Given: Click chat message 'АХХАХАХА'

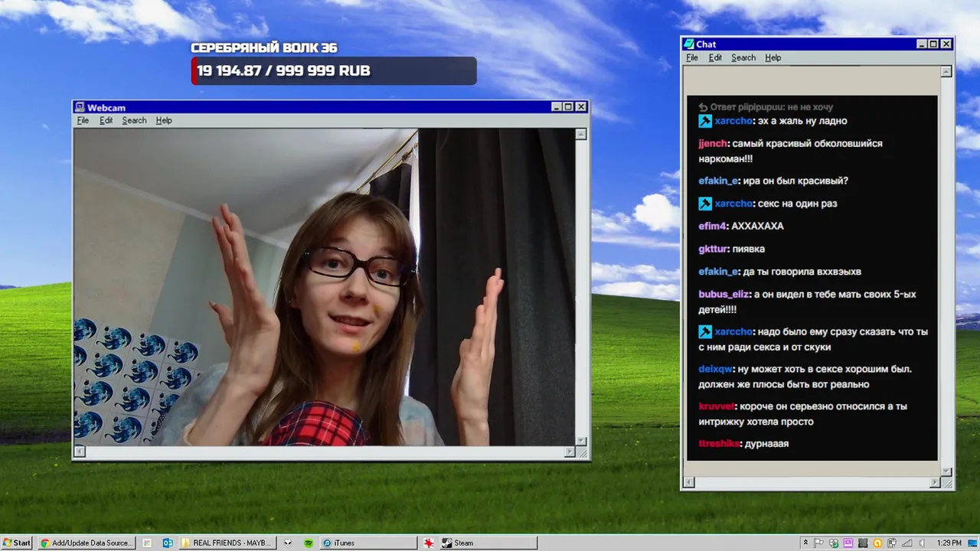Looking at the screenshot, I should pyautogui.click(x=757, y=226).
